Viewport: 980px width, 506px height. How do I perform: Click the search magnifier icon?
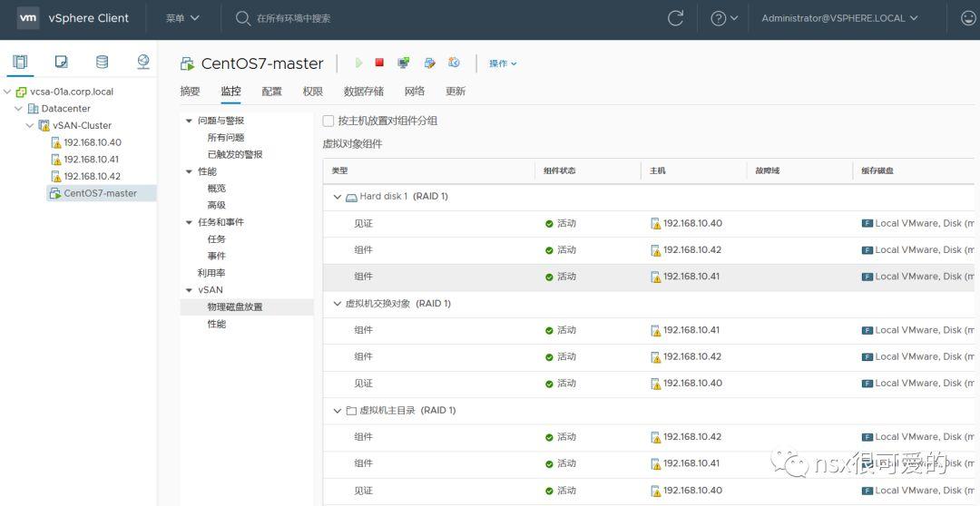coord(242,18)
